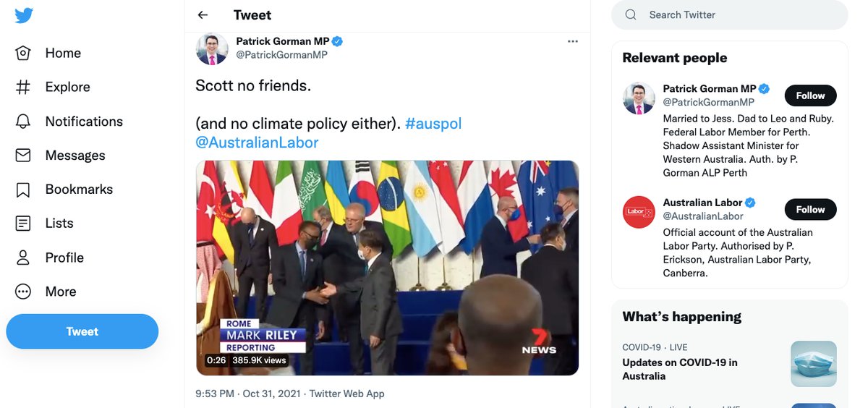This screenshot has height=408, width=868.
Task: Open Patrick Gorman's avatar in tweet header
Action: pyautogui.click(x=213, y=48)
